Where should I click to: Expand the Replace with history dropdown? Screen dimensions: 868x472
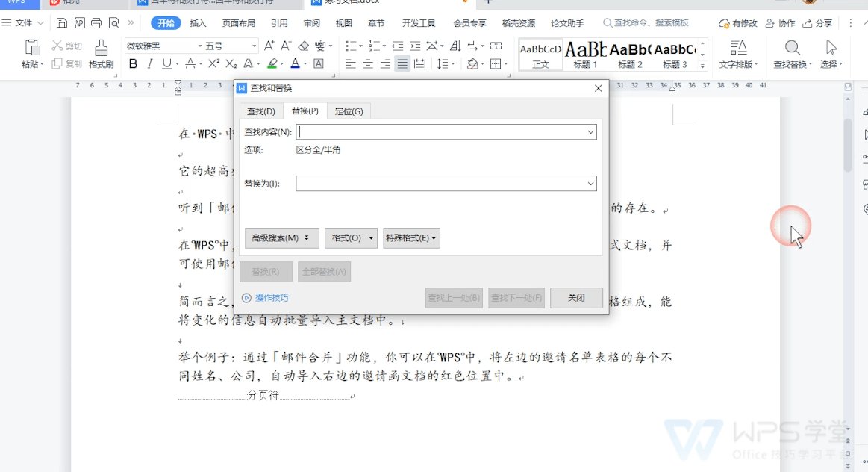point(590,184)
